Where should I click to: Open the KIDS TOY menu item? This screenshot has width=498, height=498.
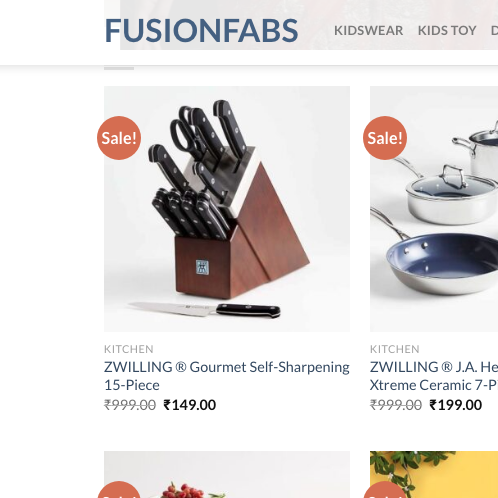pyautogui.click(x=447, y=31)
